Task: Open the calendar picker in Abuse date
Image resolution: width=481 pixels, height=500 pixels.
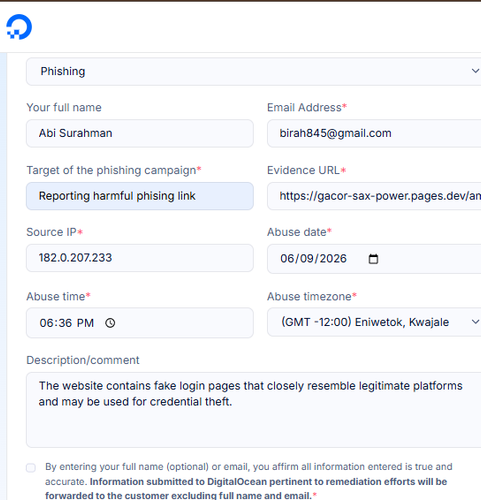Action: 373,259
